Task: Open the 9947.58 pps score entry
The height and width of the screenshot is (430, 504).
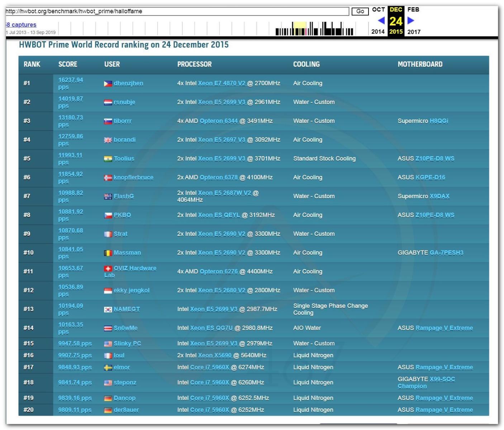Action: [x=75, y=344]
